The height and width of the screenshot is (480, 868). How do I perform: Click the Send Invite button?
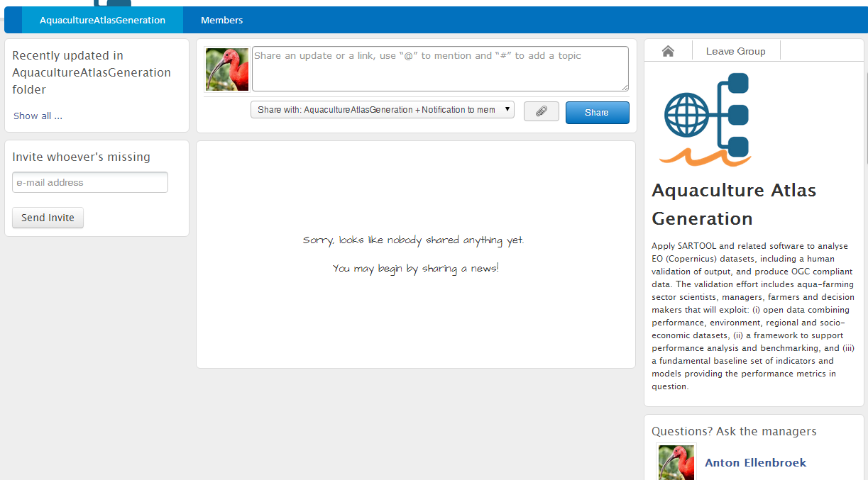point(48,218)
